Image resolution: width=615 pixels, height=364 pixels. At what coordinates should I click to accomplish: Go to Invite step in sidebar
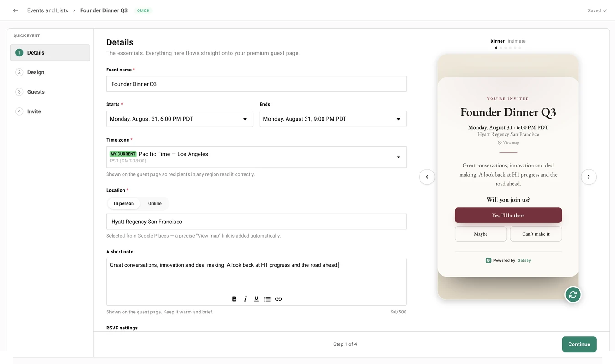coord(50,111)
